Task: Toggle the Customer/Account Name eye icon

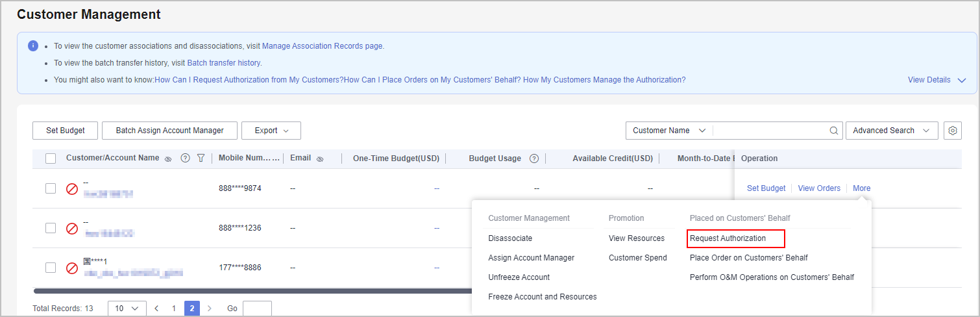Action: click(168, 158)
